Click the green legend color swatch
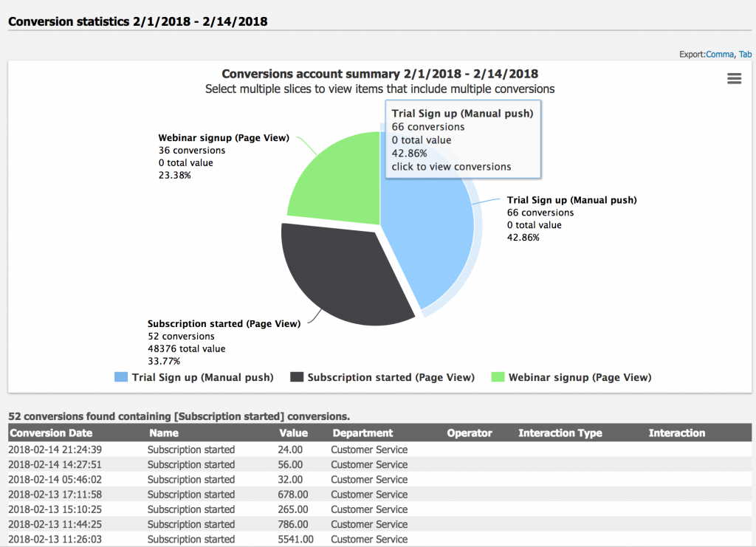This screenshot has width=756, height=547. click(x=498, y=377)
